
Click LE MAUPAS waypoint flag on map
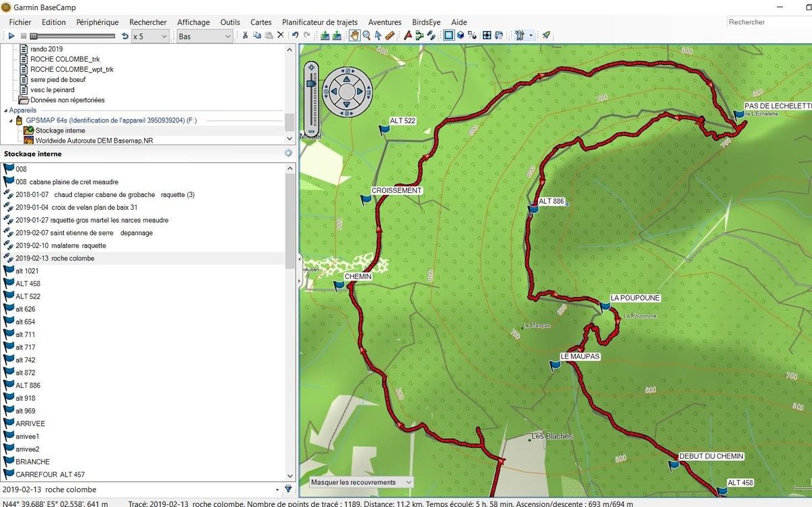[x=556, y=366]
